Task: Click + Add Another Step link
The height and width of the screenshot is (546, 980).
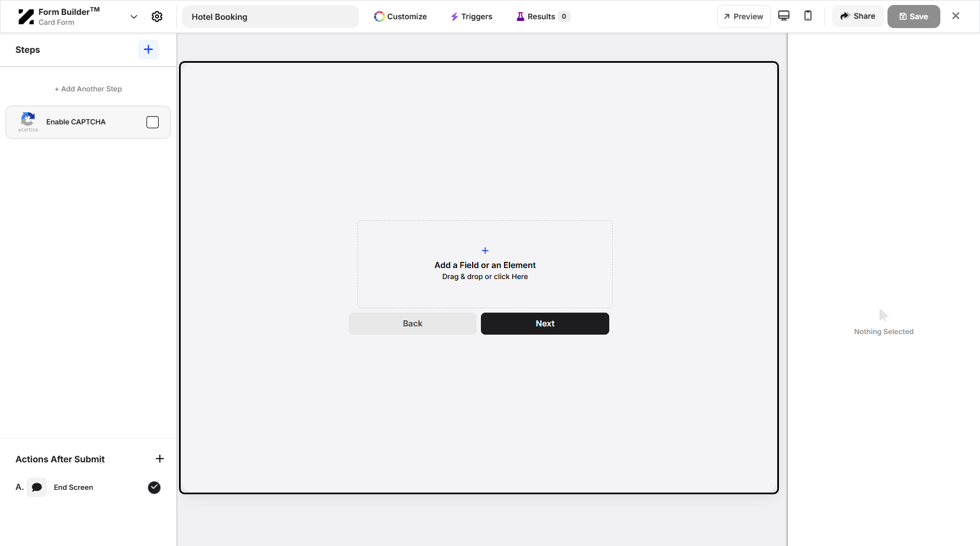Action: [88, 89]
